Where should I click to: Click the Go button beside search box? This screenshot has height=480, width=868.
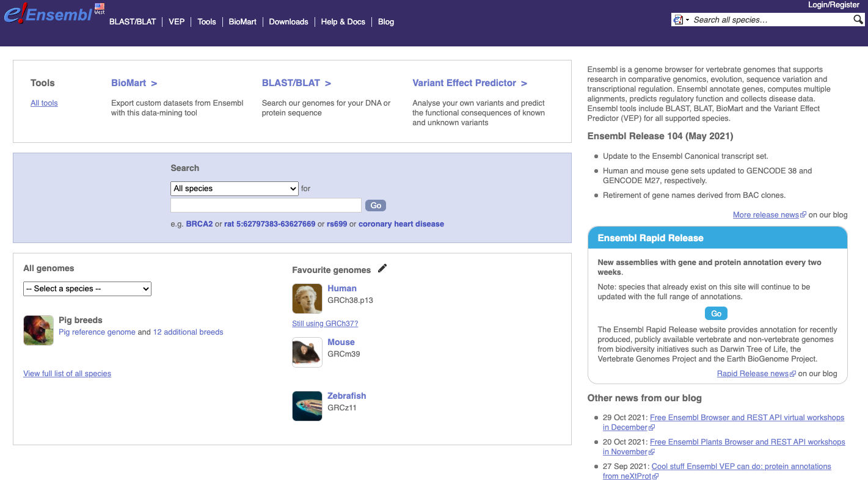pyautogui.click(x=376, y=206)
